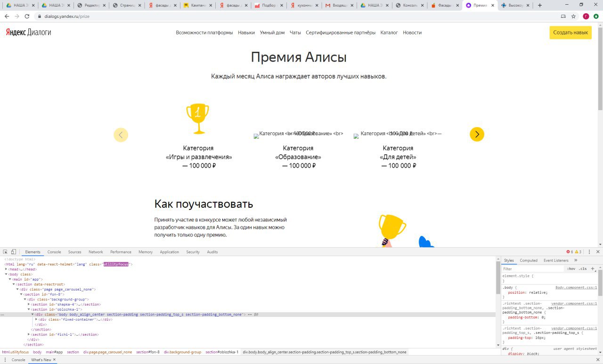This screenshot has height=364, width=603.
Task: Toggle the .cls classes button
Action: coord(583,269)
